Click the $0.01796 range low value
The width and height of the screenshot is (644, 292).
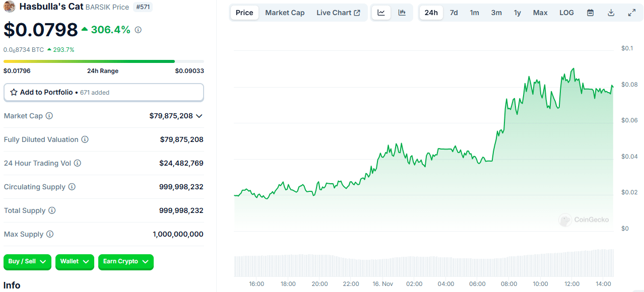17,71
